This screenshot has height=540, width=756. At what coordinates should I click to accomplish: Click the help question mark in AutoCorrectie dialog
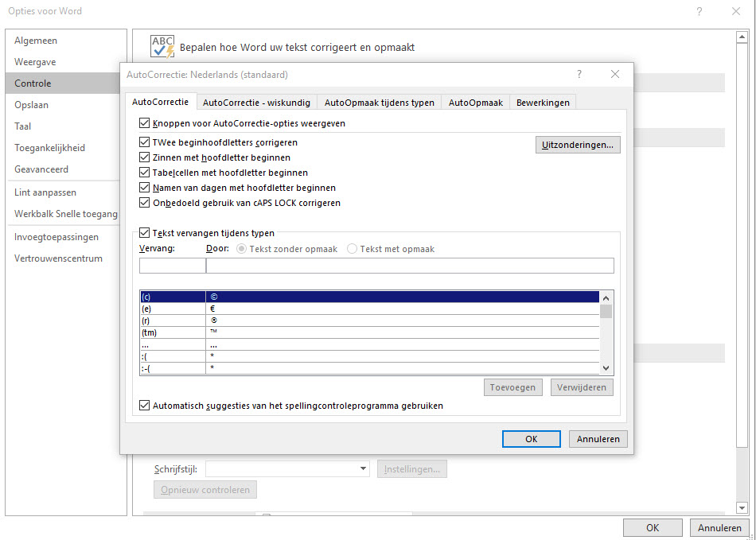click(x=579, y=74)
